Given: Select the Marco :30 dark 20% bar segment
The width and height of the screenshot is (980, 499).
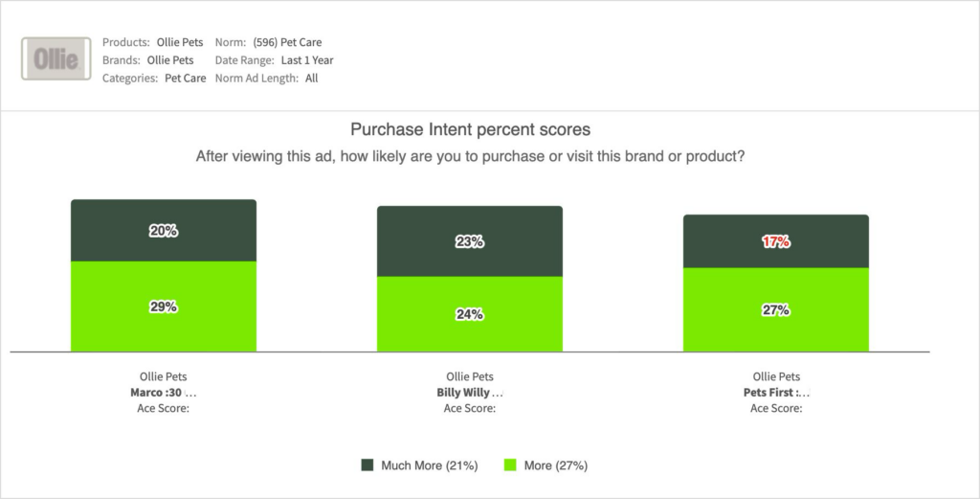Looking at the screenshot, I should (x=164, y=231).
